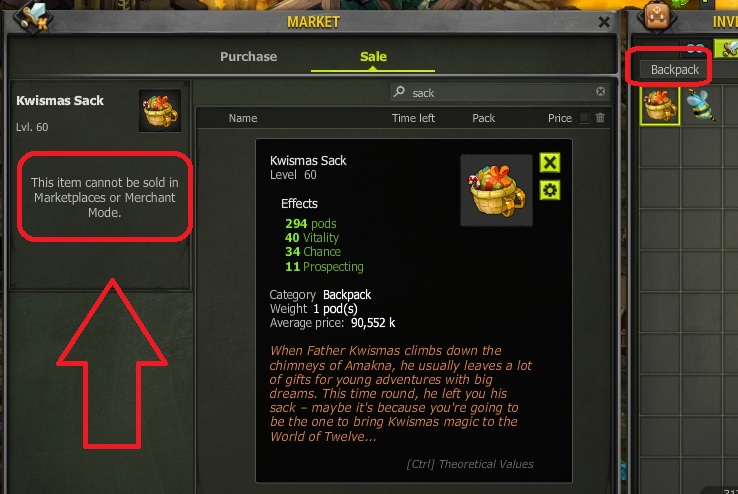Click the trash icon in the sale list header
This screenshot has width=738, height=494.
[x=600, y=118]
